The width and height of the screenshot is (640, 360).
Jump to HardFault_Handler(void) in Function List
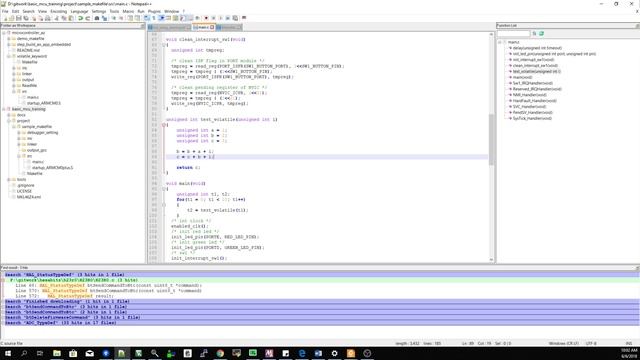[x=534, y=100]
